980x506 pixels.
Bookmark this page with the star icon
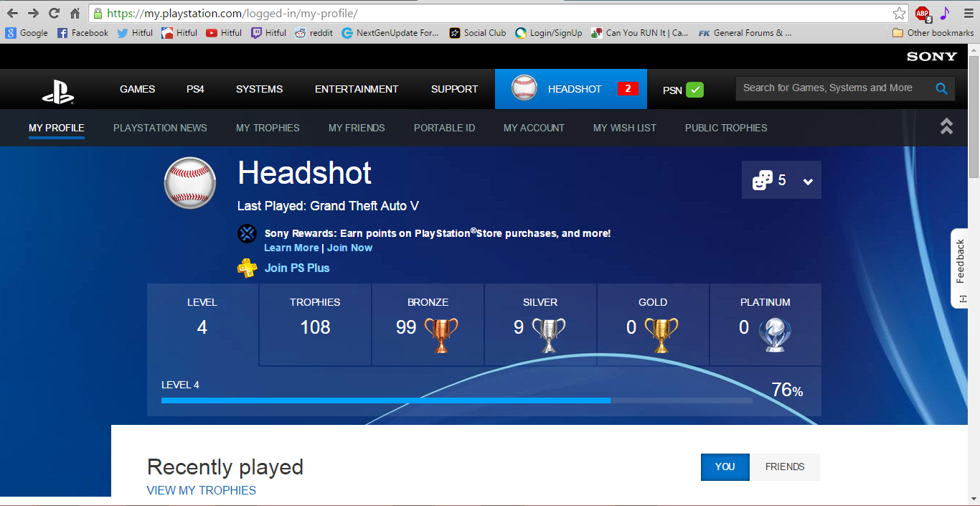(x=899, y=14)
